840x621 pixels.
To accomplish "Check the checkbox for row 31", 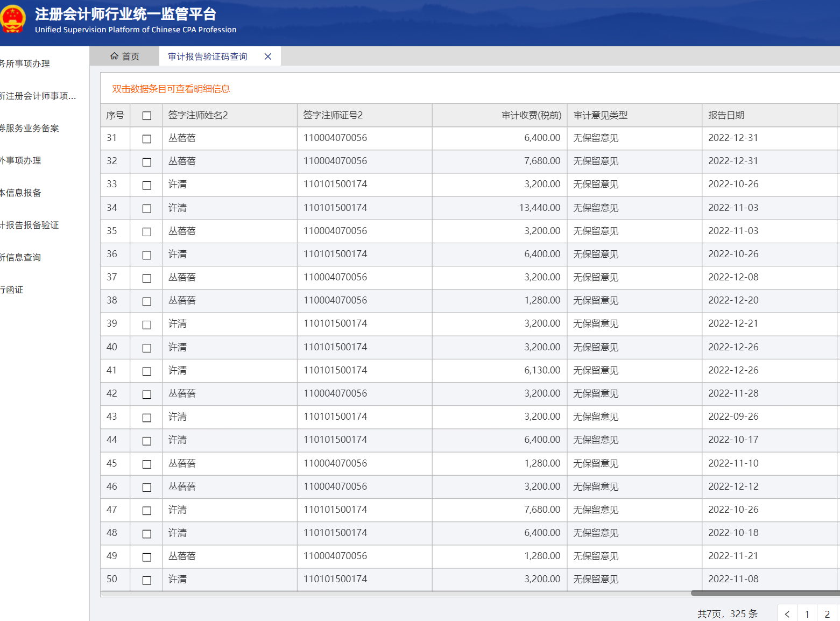I will [x=146, y=139].
